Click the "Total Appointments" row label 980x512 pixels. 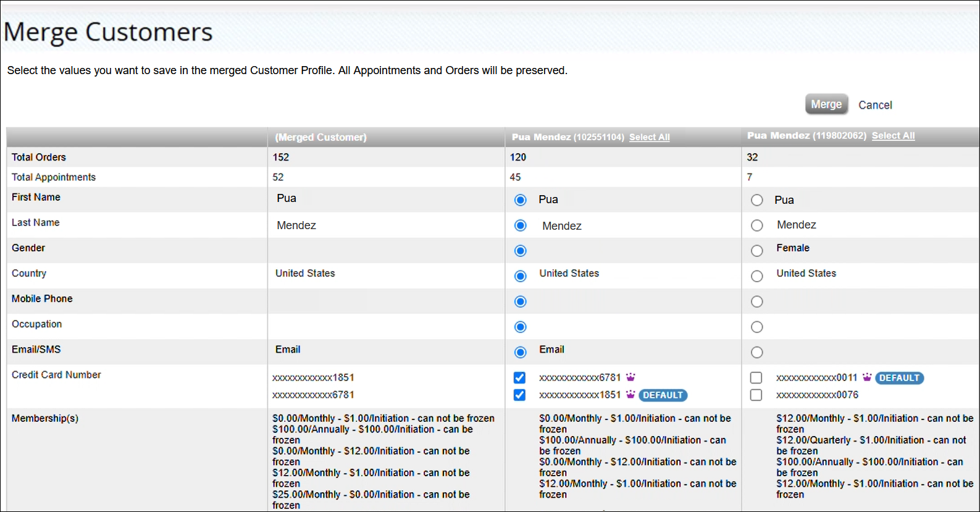[x=54, y=177]
